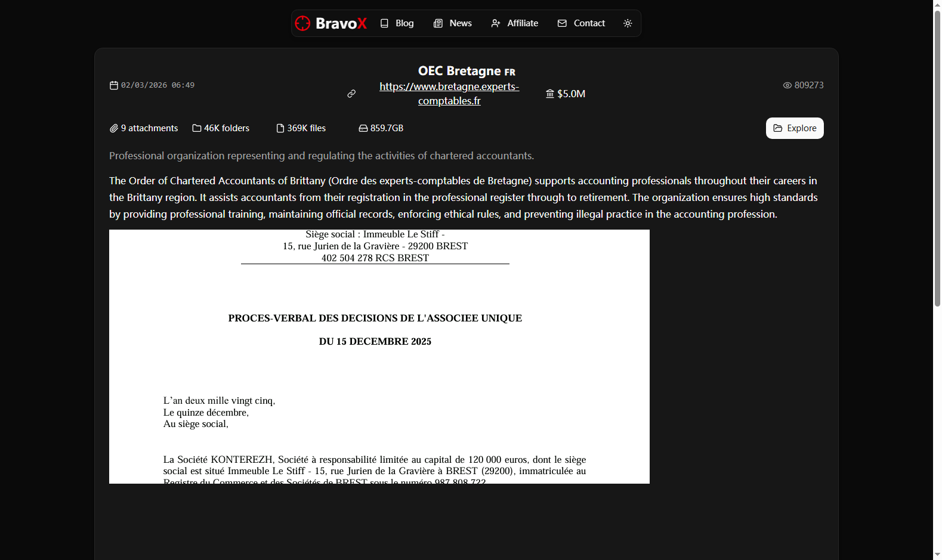This screenshot has height=560, width=942.
Task: Click the 369K files document icon
Action: [x=280, y=128]
